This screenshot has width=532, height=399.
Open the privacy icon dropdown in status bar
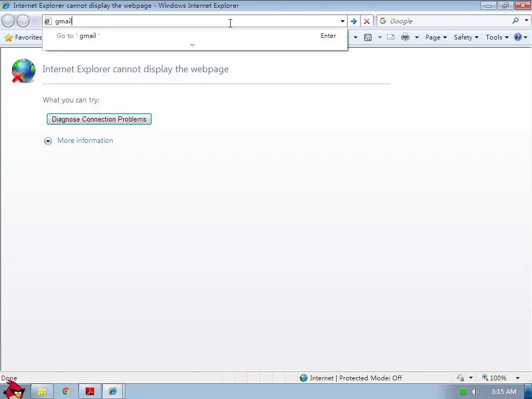click(471, 378)
